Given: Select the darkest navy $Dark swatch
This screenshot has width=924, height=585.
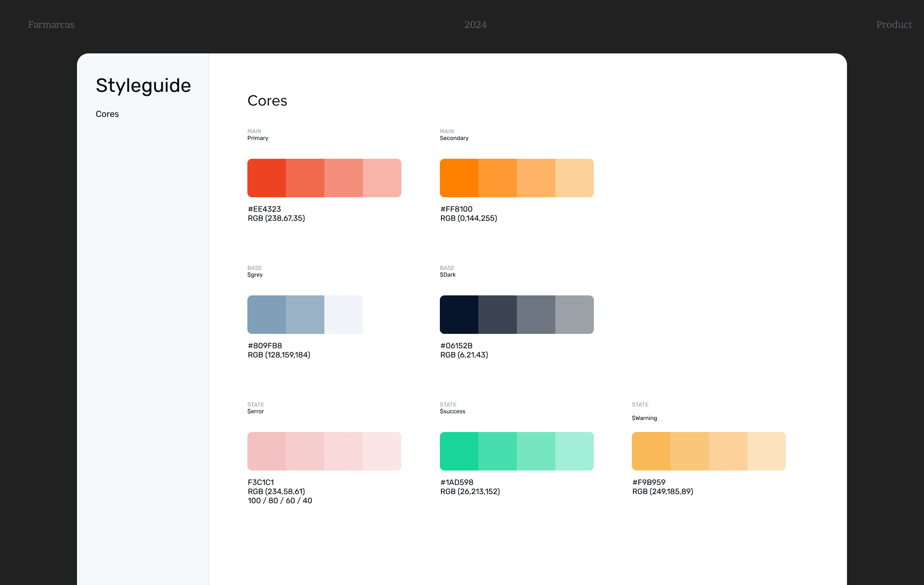Looking at the screenshot, I should tap(459, 315).
